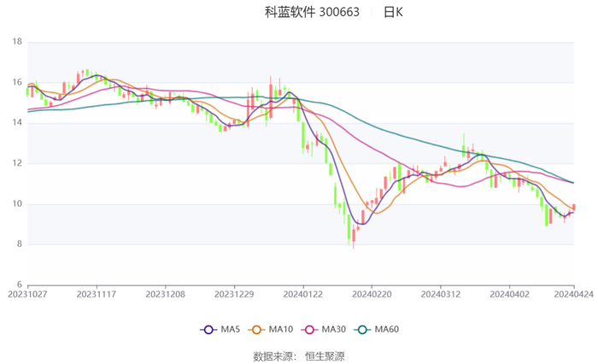Click the y-axis value 10
The width and height of the screenshot is (598, 364).
tap(17, 203)
